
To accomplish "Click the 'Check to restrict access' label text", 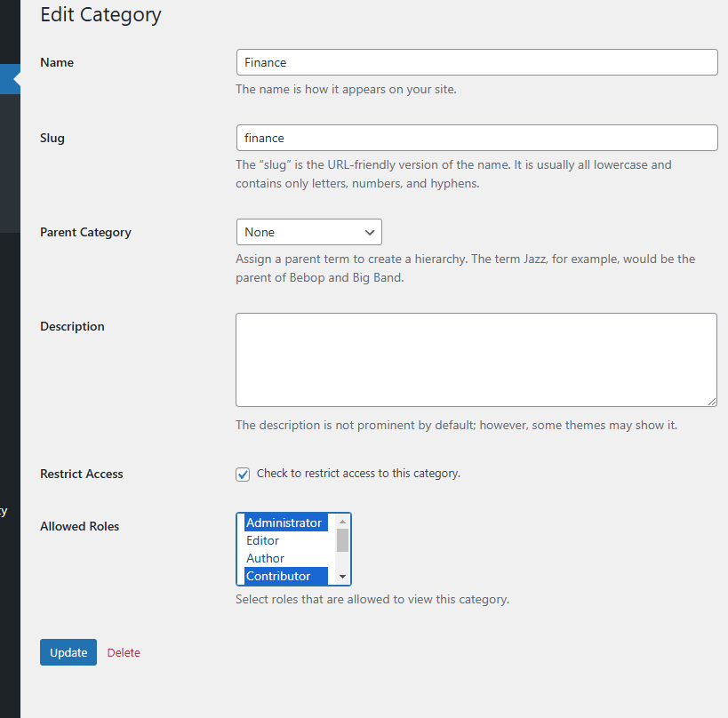I will coord(357,474).
